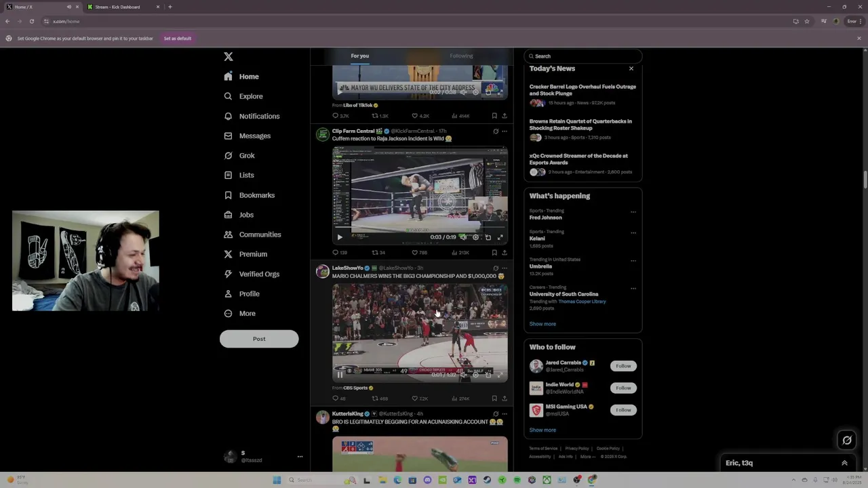Like the Clip Farm Central post
Screen dimensions: 868x488
point(414,253)
